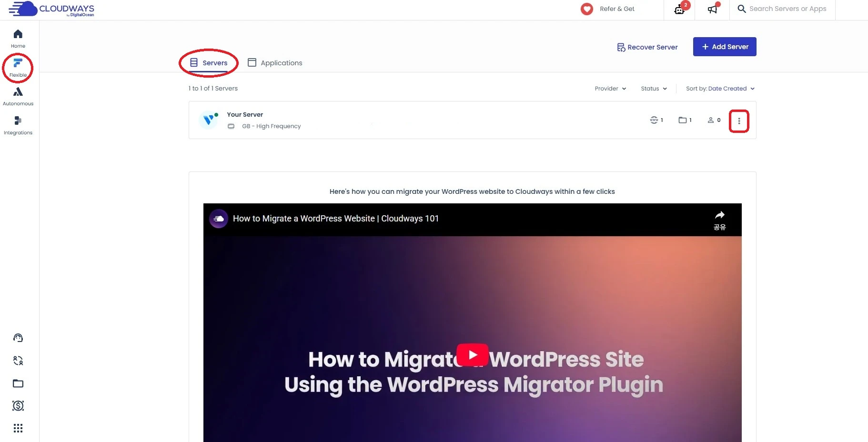The image size is (868, 442).
Task: Open the three-dot server options menu
Action: (x=739, y=121)
